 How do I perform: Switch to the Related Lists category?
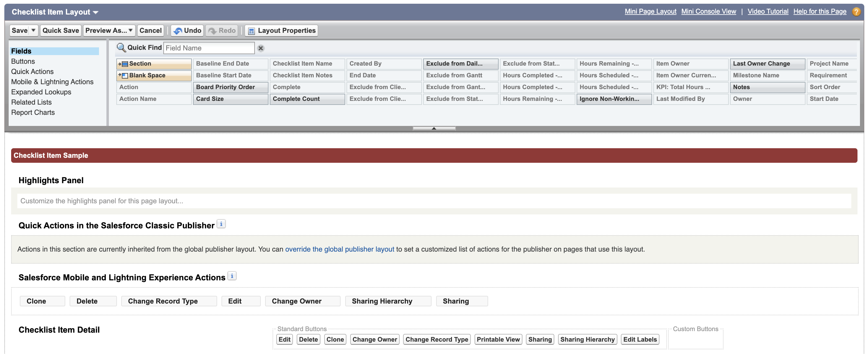[31, 102]
